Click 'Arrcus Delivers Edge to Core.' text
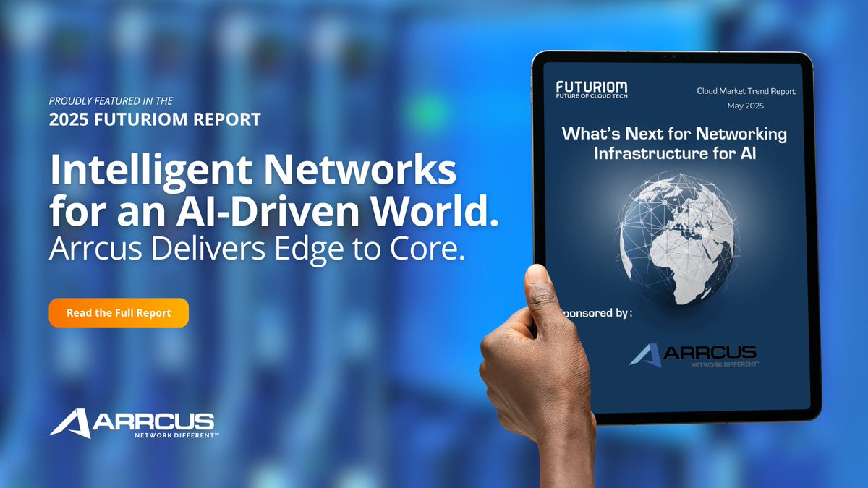868x488 pixels. [256, 248]
